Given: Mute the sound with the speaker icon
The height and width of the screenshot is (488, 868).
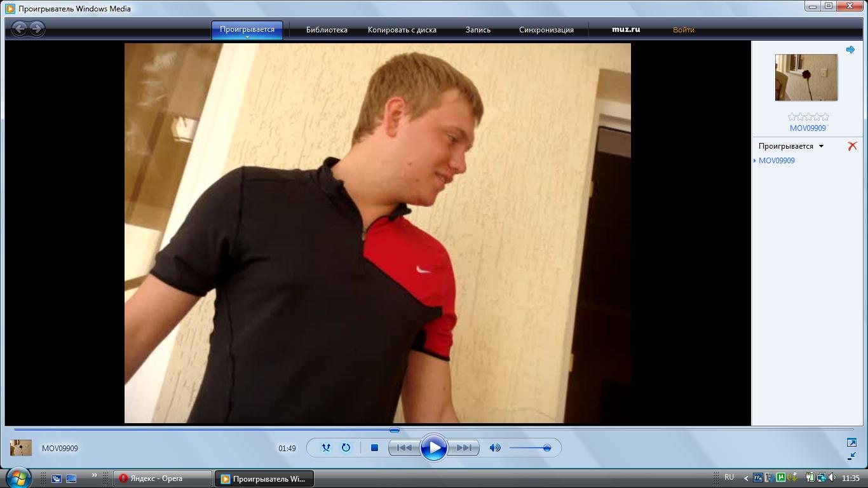Looking at the screenshot, I should tap(495, 448).
